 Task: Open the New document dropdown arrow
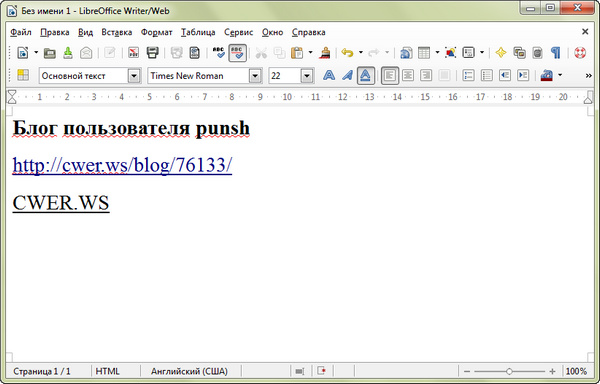click(36, 53)
